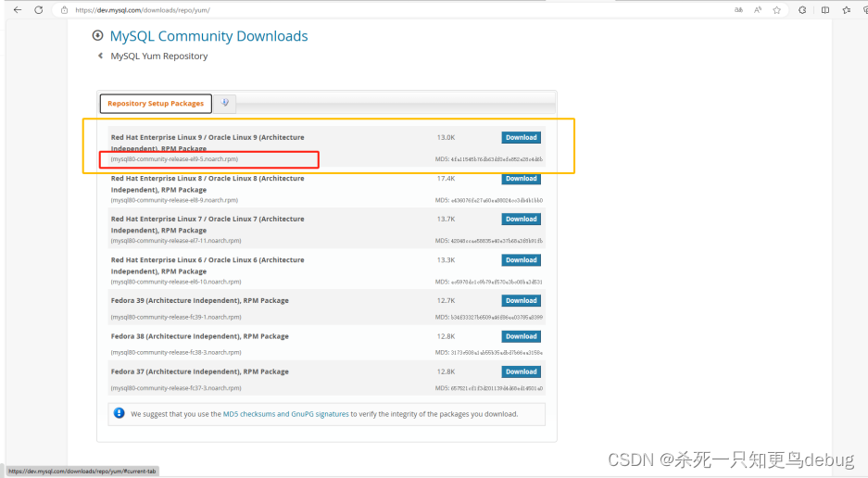The width and height of the screenshot is (868, 478).
Task: Click the blue info icon in the suggestion box
Action: pos(119,413)
